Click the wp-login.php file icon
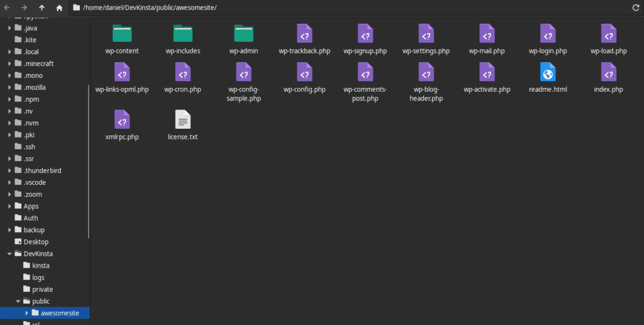This screenshot has width=644, height=325. click(548, 33)
